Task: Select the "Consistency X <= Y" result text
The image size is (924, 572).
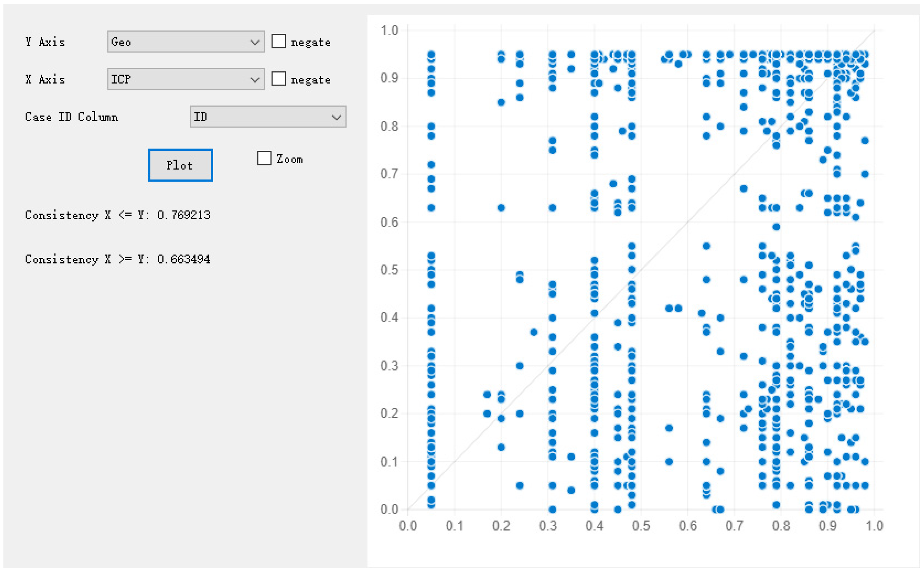Action: [x=117, y=215]
